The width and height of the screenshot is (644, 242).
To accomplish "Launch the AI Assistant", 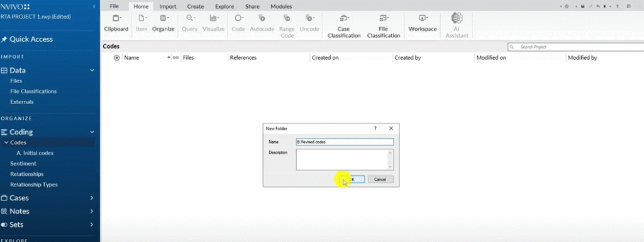I will pos(457,25).
